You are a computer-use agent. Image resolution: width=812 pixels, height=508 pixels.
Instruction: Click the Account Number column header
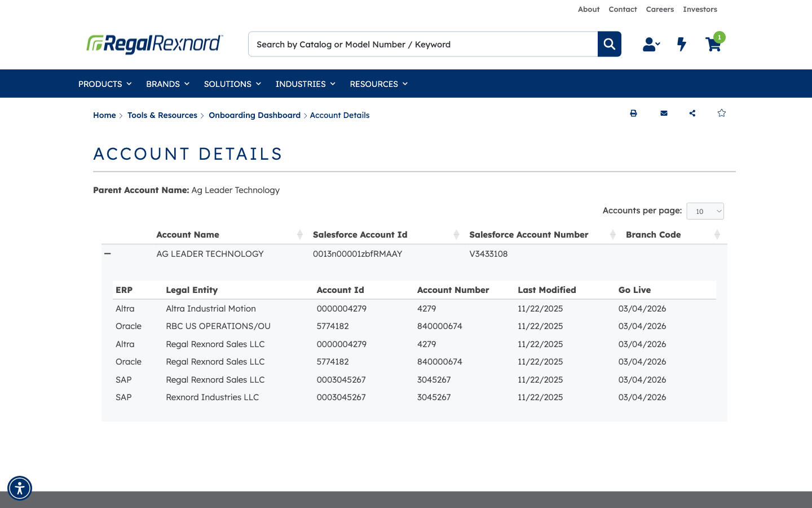[453, 290]
